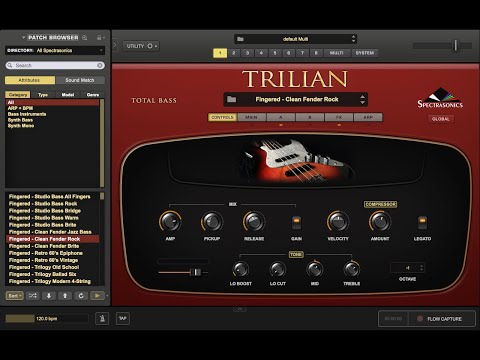Click the audition play button
Image resolution: width=480 pixels, height=360 pixels.
click(x=97, y=296)
